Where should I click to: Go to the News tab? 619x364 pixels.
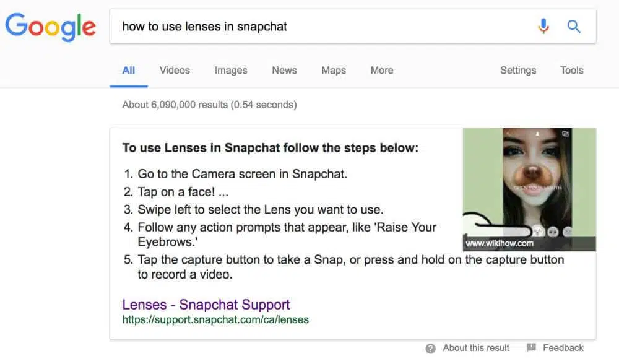pos(284,70)
